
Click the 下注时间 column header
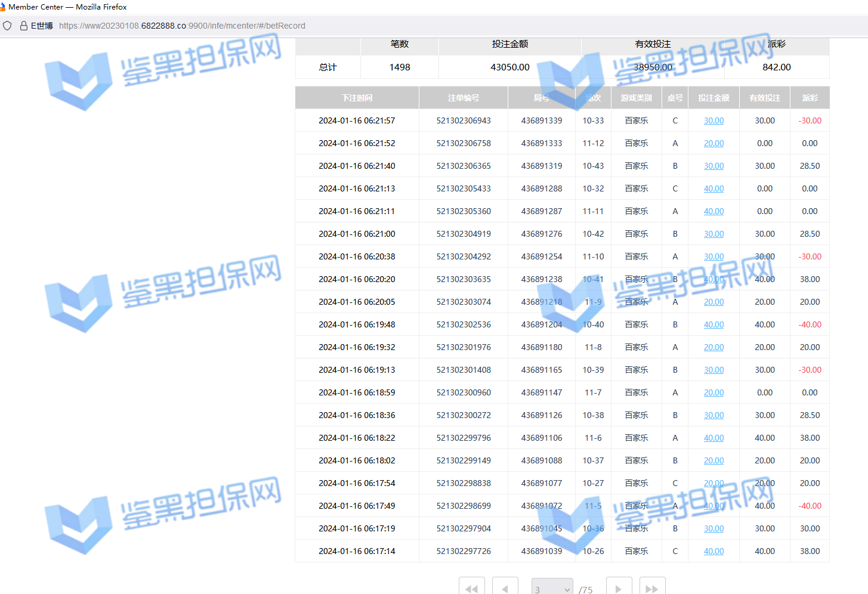click(357, 98)
